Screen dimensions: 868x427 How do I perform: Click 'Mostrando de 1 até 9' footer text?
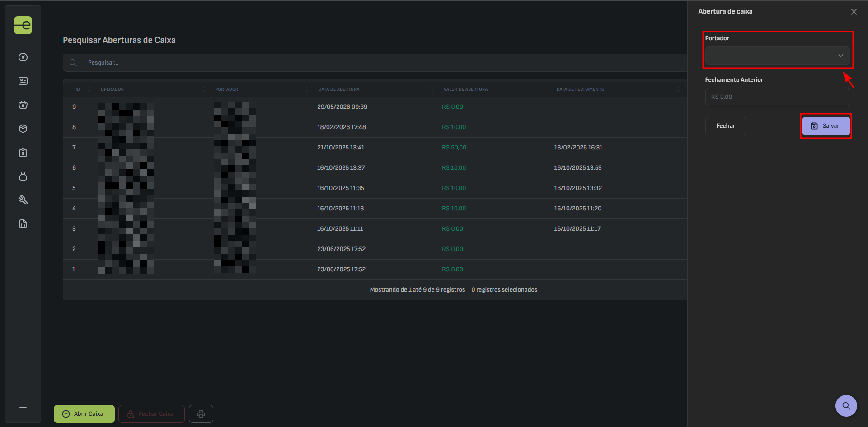pyautogui.click(x=418, y=290)
